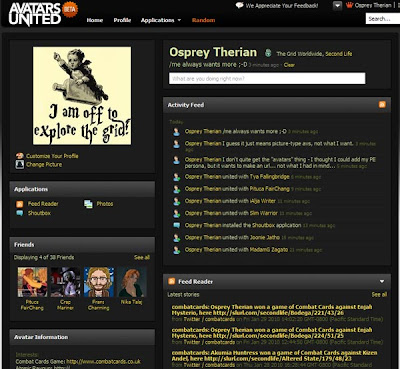Click united icon for Pituca FairChang feed entry
400x369 pixels.
pyautogui.click(x=176, y=189)
